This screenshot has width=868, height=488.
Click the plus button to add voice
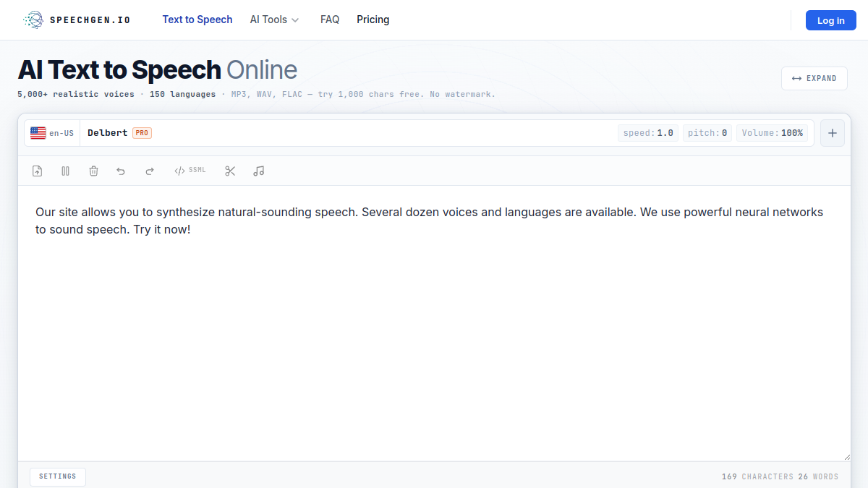pos(833,133)
